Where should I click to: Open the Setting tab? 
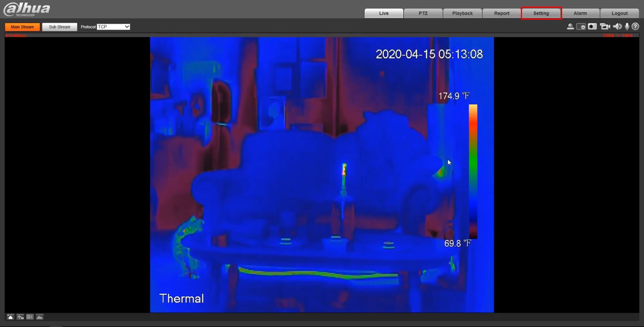541,13
